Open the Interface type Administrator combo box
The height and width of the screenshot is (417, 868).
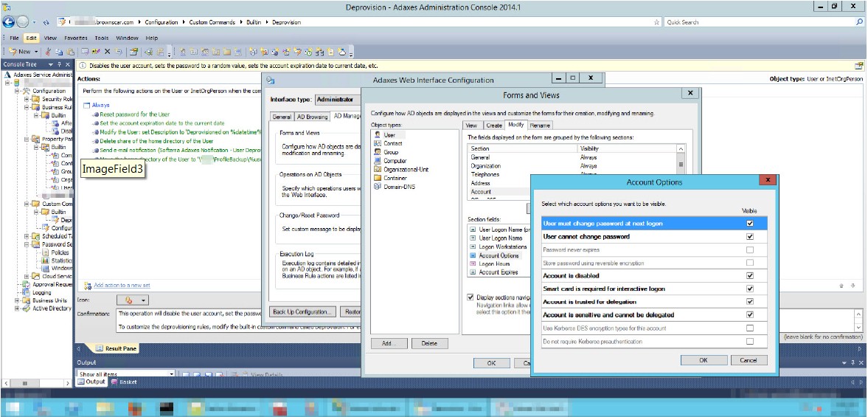click(337, 100)
